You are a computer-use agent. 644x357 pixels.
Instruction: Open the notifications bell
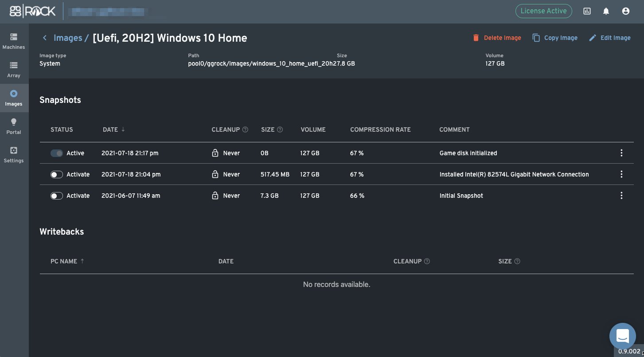click(x=606, y=11)
